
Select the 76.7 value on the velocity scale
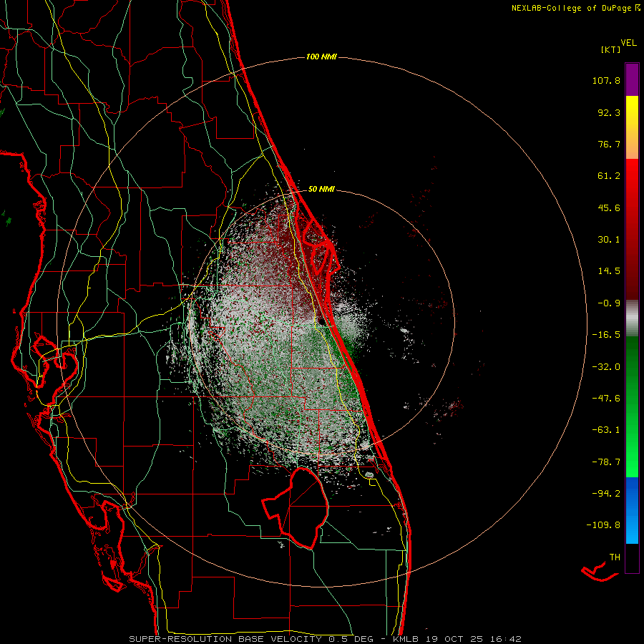609,144
